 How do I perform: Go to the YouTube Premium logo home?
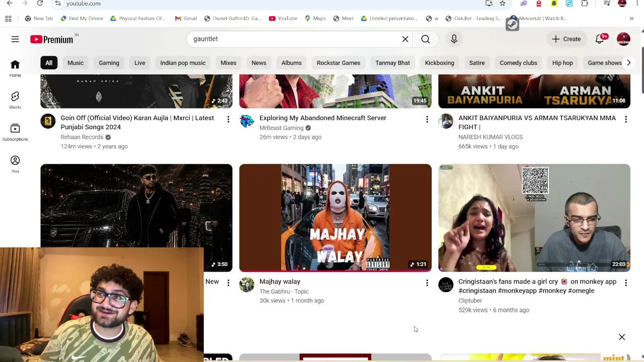[x=52, y=39]
